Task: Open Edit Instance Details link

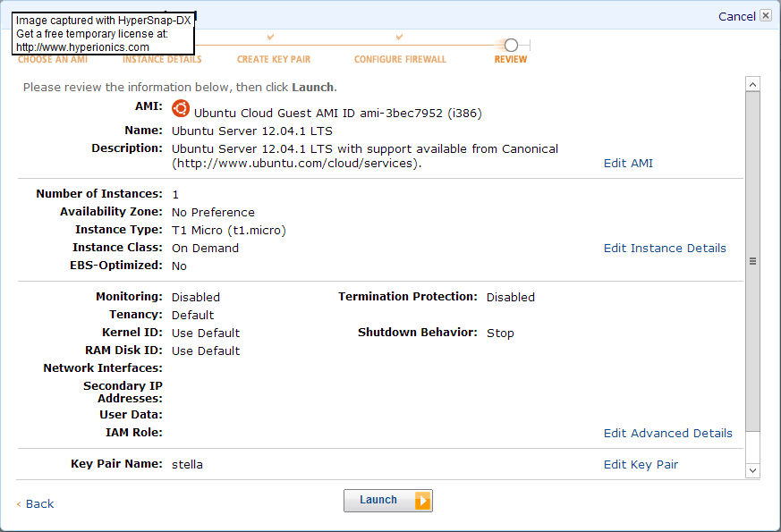Action: point(665,248)
